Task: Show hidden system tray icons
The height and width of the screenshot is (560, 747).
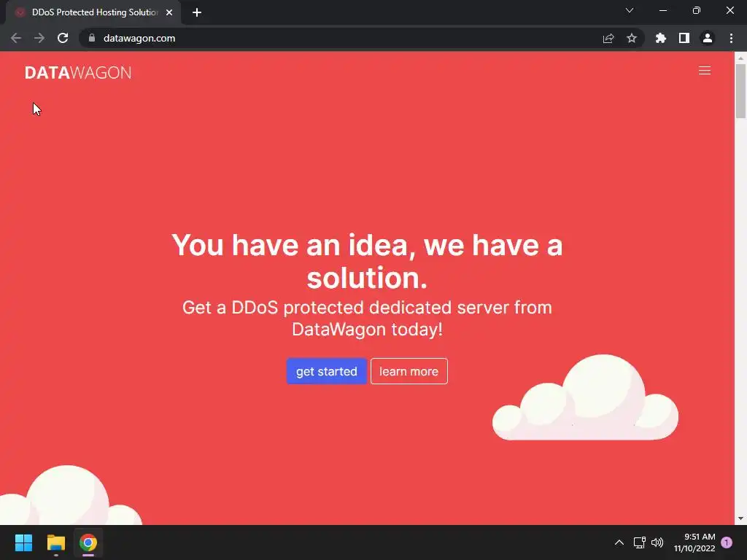Action: [x=619, y=542]
